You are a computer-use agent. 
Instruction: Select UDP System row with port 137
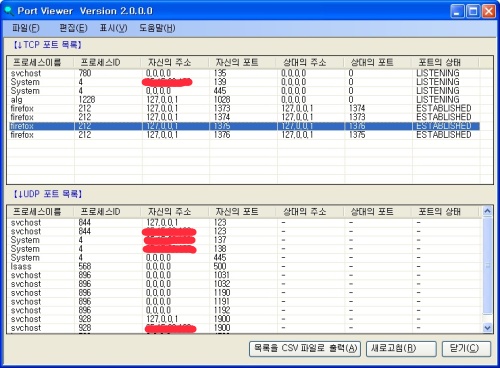(244, 240)
